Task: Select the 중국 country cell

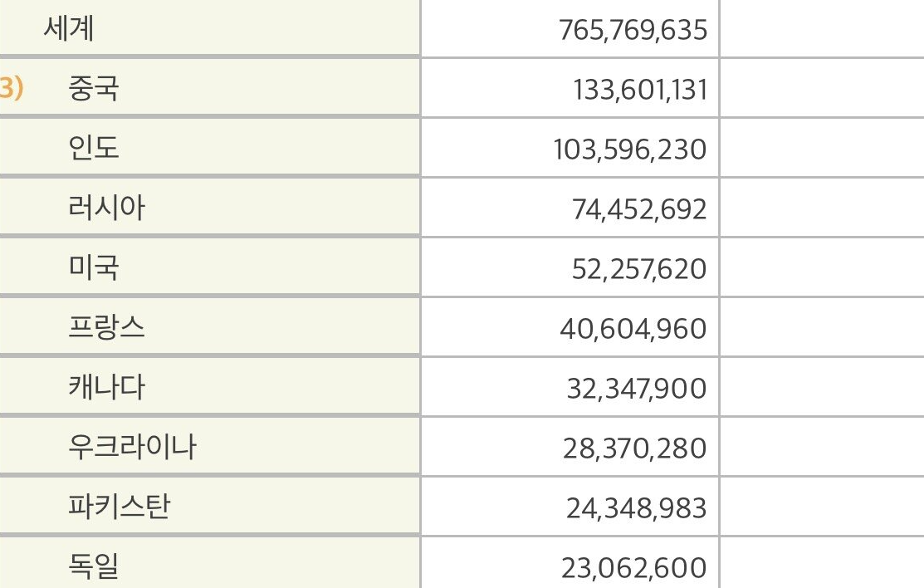Action: click(x=93, y=88)
